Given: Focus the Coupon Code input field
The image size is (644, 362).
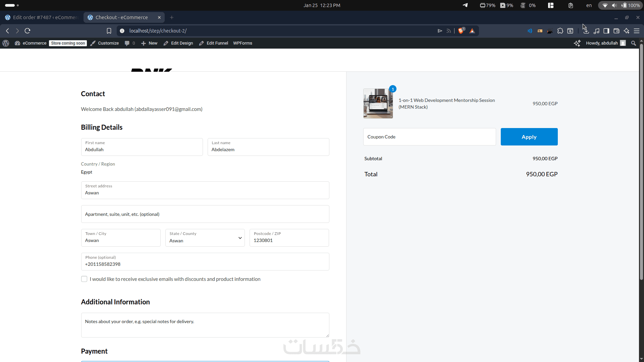Looking at the screenshot, I should click(x=429, y=137).
